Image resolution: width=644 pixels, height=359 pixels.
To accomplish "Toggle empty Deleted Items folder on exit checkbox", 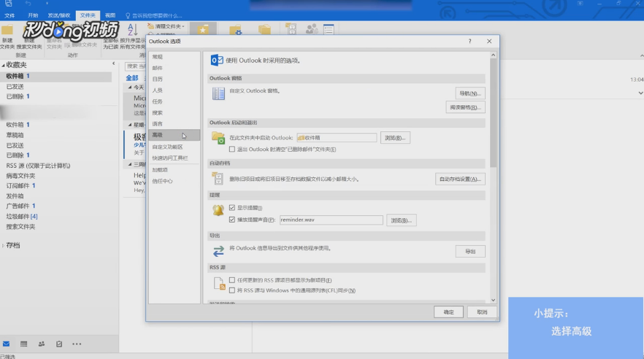I will (x=232, y=150).
